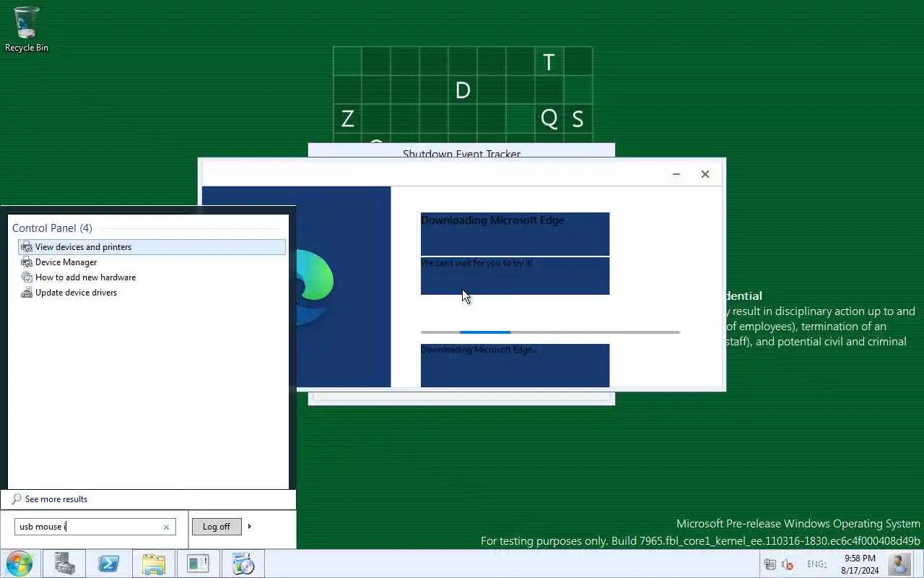Select the Shutdown Event Tracker title bar
The height and width of the screenshot is (578, 924).
(461, 150)
